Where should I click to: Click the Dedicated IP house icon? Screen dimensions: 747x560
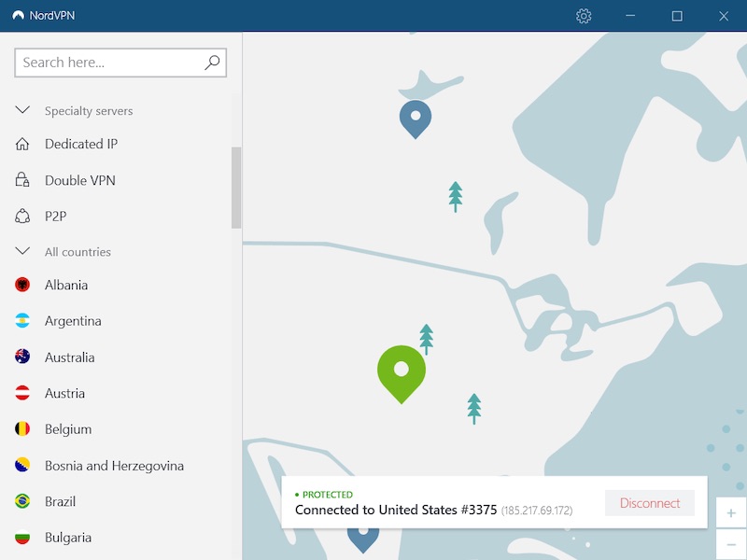coord(22,144)
